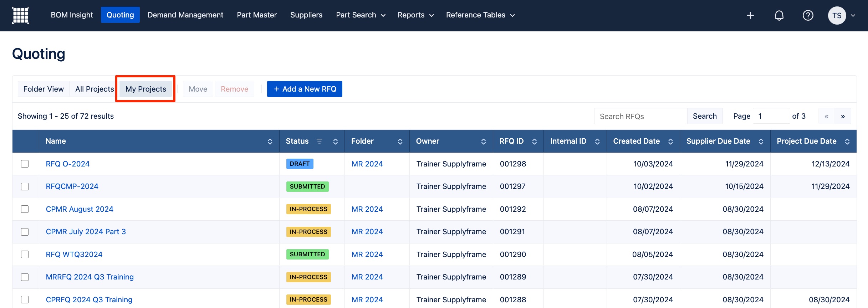
Task: Open the RFQCMP-2024 link
Action: coord(72,186)
